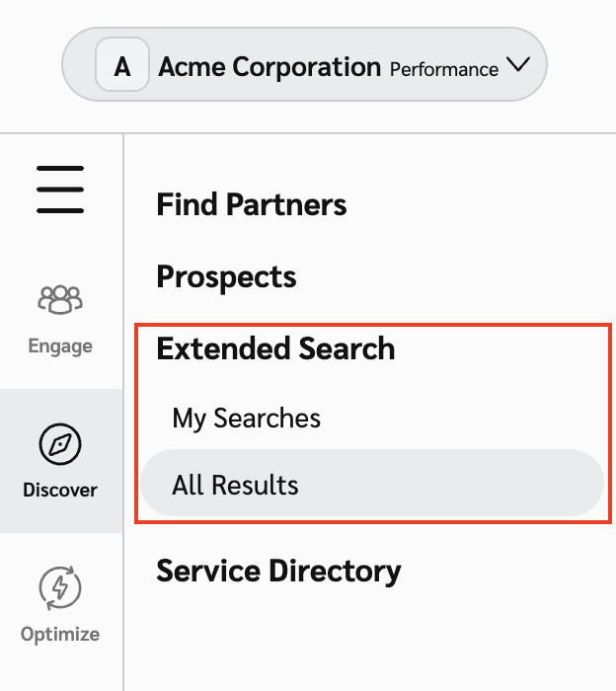Click the Discover compass icon
The width and height of the screenshot is (616, 691).
pos(60,443)
